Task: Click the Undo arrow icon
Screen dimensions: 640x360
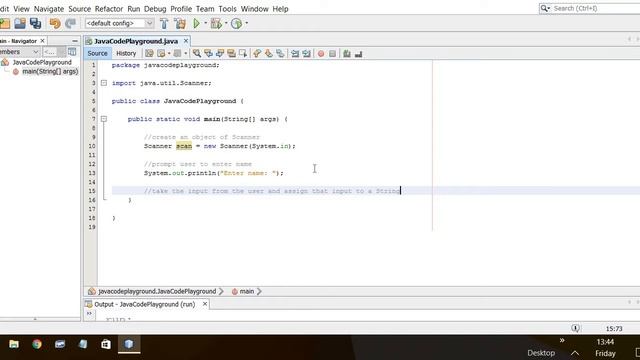Action: click(55, 23)
